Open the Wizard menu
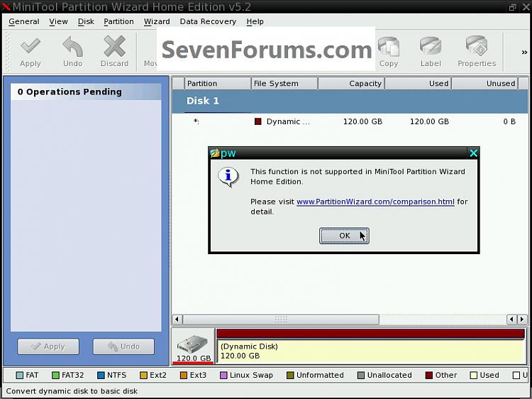 tap(157, 21)
